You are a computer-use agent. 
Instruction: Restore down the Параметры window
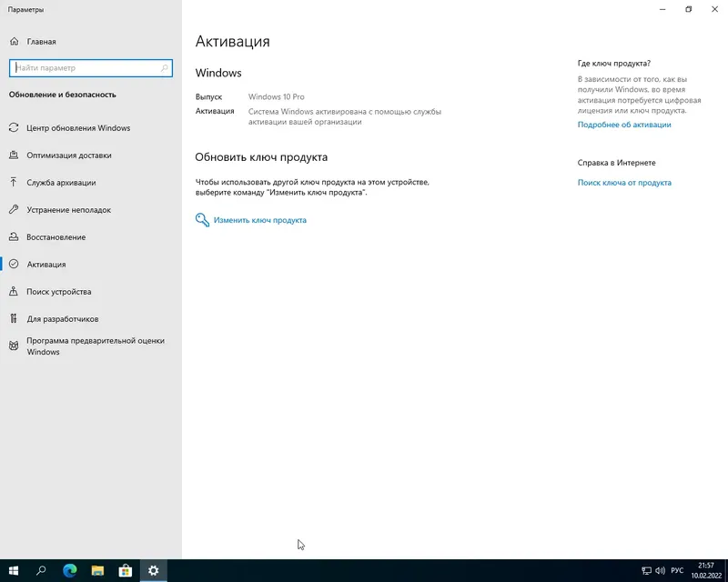click(x=689, y=9)
